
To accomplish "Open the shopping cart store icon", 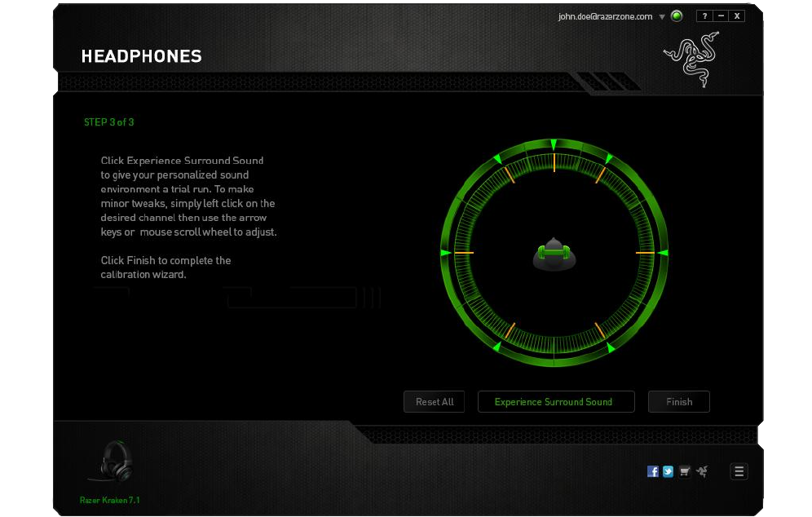I will (x=685, y=471).
